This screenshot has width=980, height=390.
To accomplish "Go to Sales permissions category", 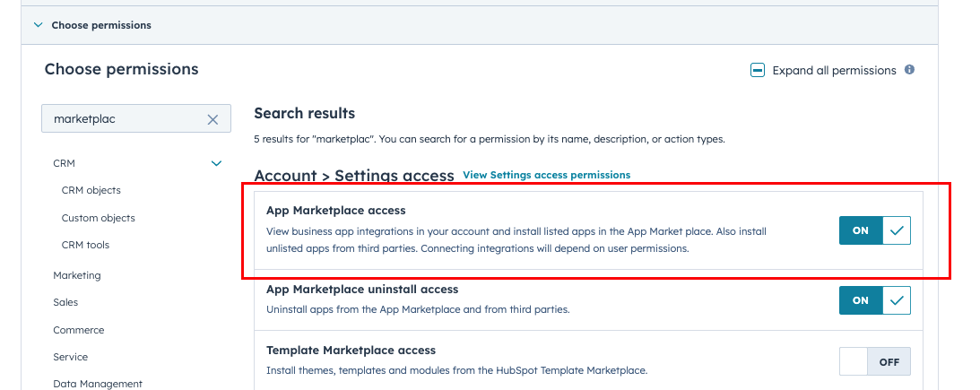I will pyautogui.click(x=65, y=302).
